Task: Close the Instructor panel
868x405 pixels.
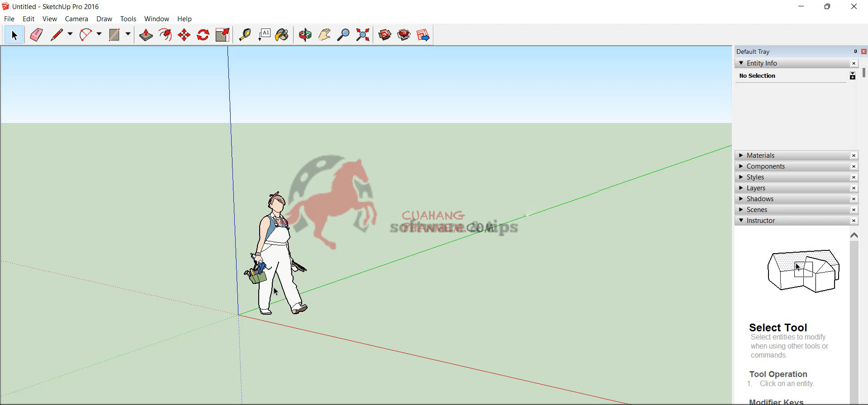Action: [x=854, y=221]
